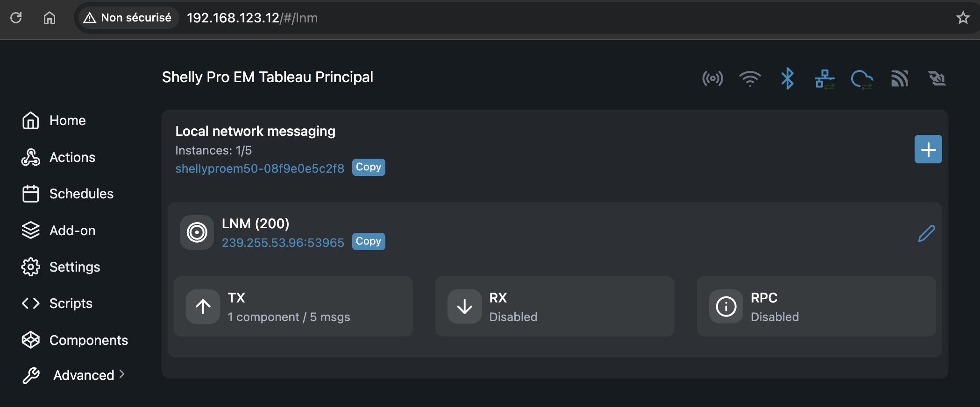The height and width of the screenshot is (407, 980).
Task: Click the Bluetooth status icon
Action: tap(787, 78)
